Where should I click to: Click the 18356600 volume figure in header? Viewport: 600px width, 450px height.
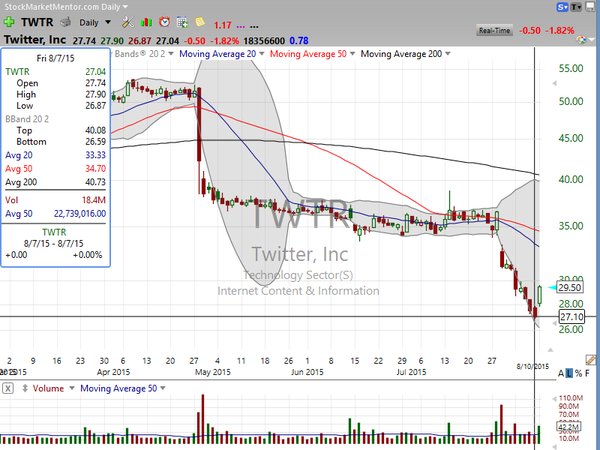pos(264,41)
